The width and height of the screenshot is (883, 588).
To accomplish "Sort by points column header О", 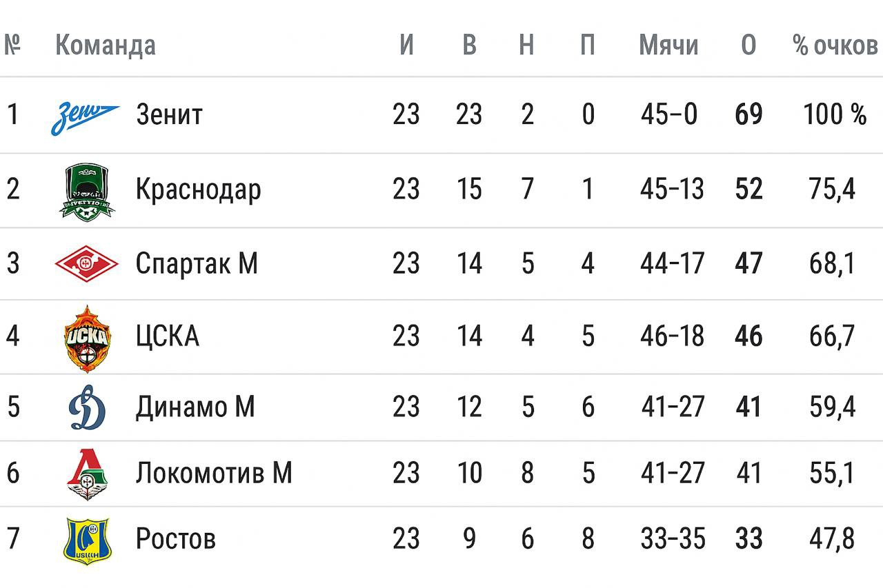I will point(748,45).
